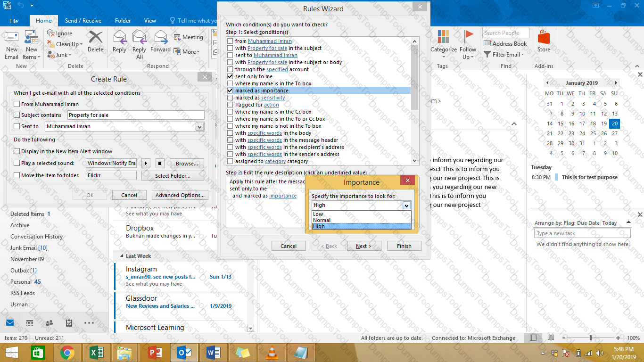Click Advanced Options in Create Rule
Image resolution: width=644 pixels, height=362 pixels.
pos(181,195)
